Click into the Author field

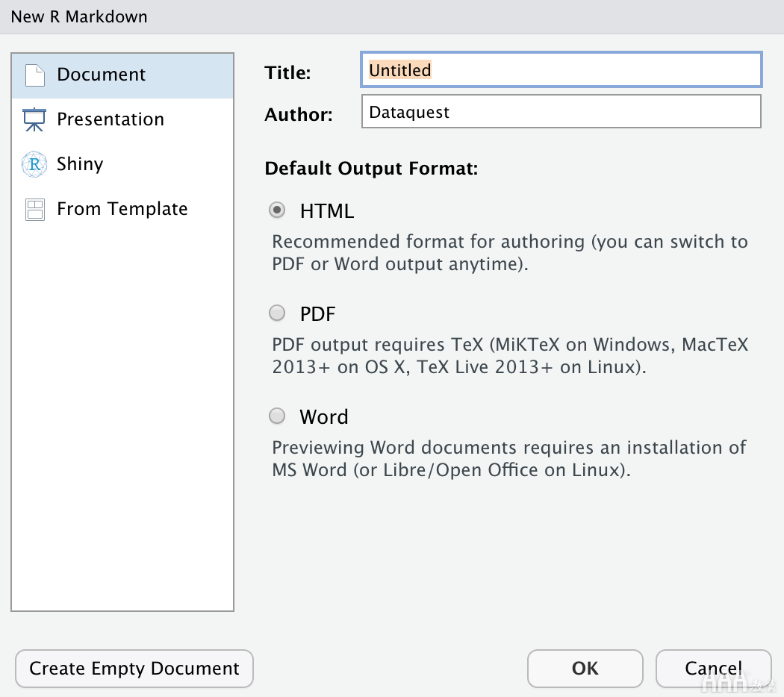[561, 111]
